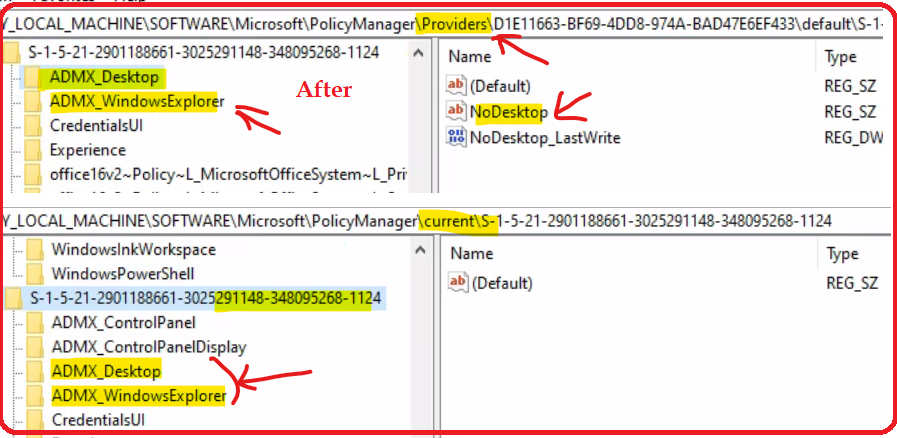
Task: Click the WindowsInkWorkspace folder icon
Action: pyautogui.click(x=35, y=249)
